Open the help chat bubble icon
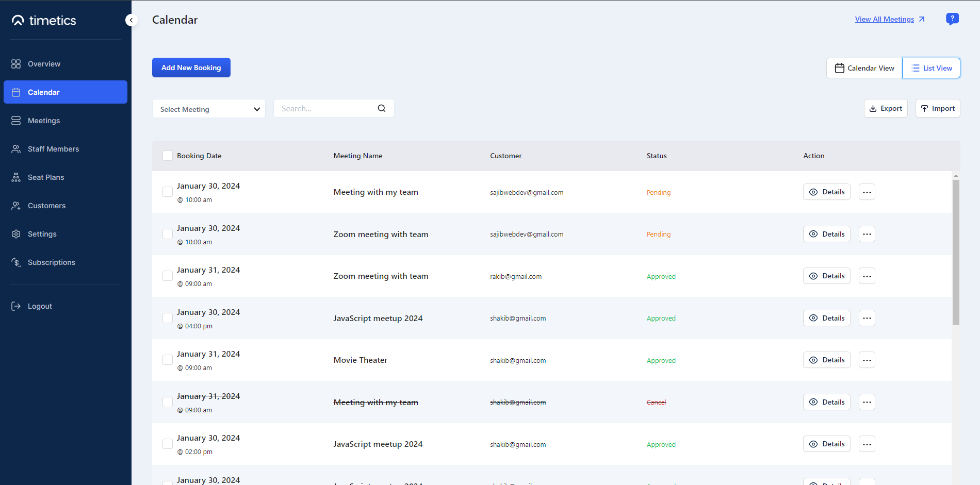The image size is (980, 485). pyautogui.click(x=952, y=19)
